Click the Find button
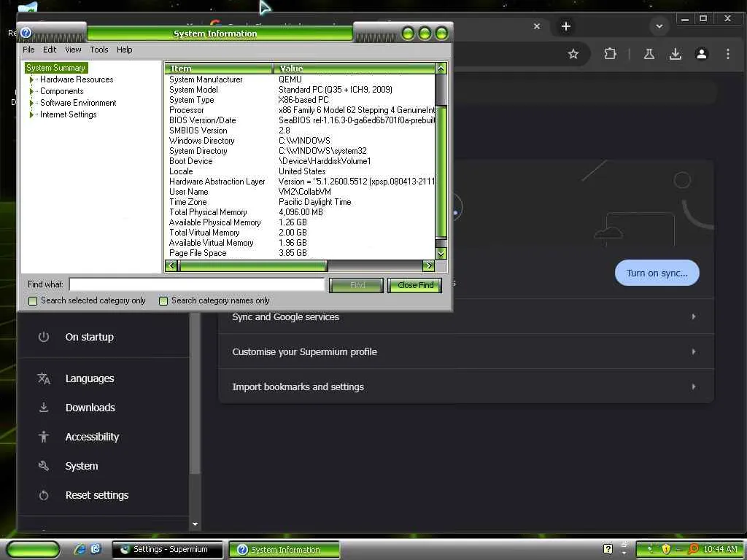747x560 pixels. tap(356, 285)
